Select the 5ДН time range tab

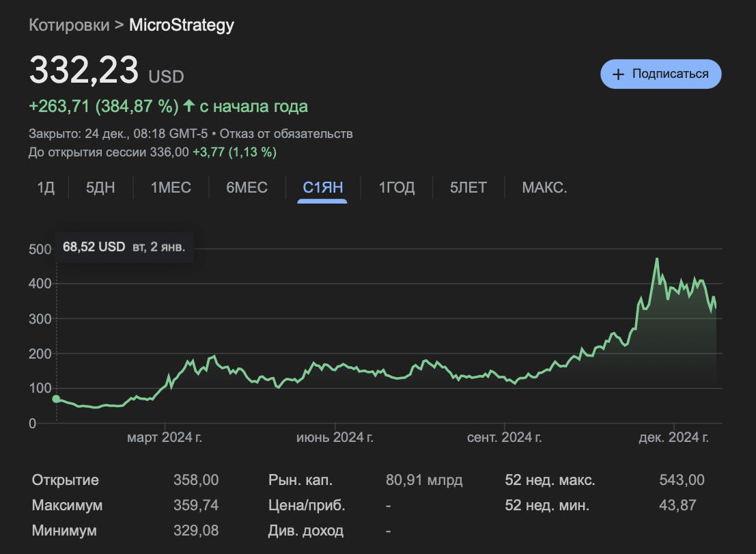[100, 188]
